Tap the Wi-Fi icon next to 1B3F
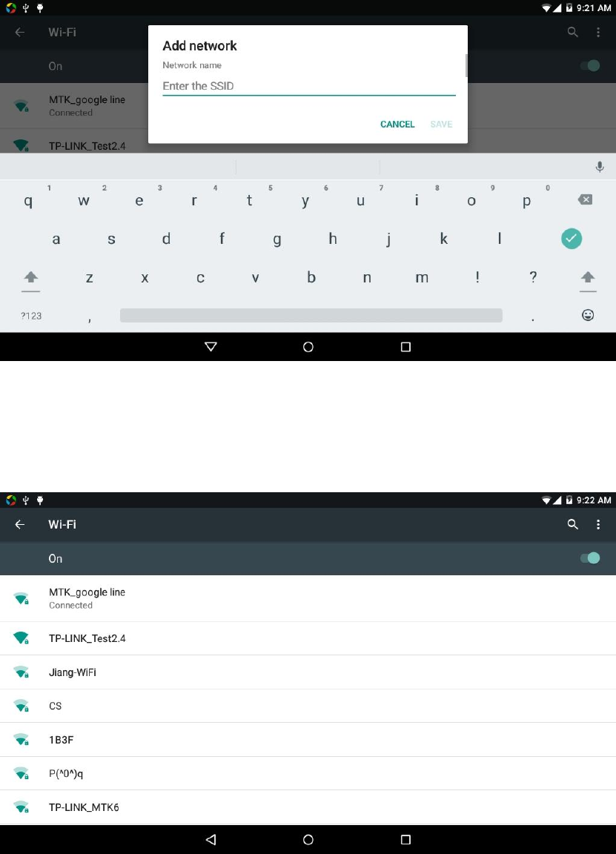 click(21, 740)
